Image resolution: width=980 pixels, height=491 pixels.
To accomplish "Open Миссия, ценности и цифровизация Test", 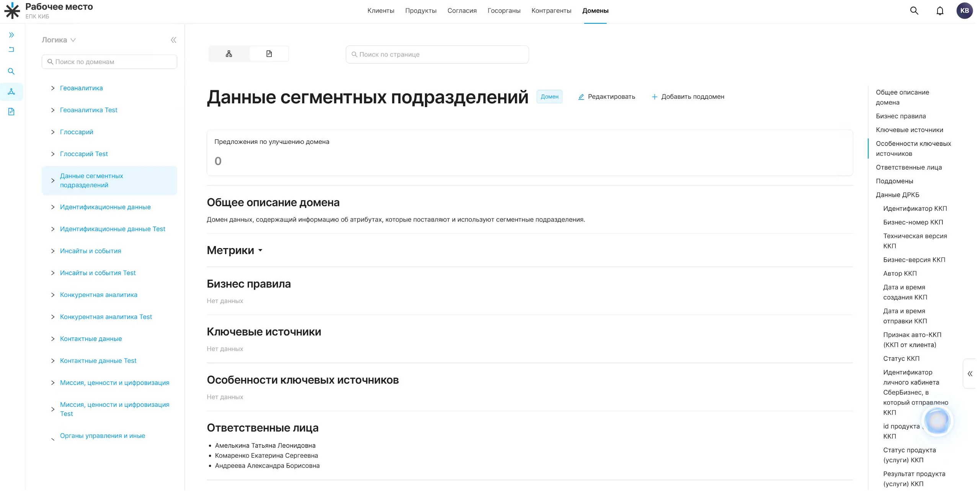I will pyautogui.click(x=114, y=409).
